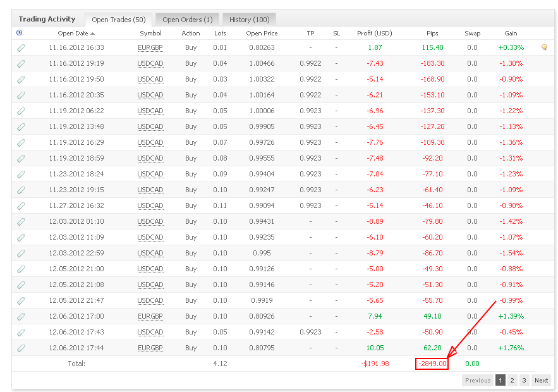Click the total lots value 4.12
558x392 pixels.
click(x=220, y=364)
